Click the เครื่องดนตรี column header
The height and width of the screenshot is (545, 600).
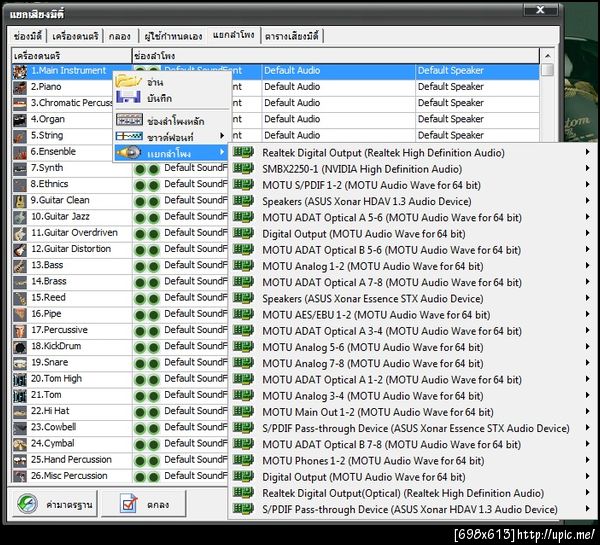point(72,56)
